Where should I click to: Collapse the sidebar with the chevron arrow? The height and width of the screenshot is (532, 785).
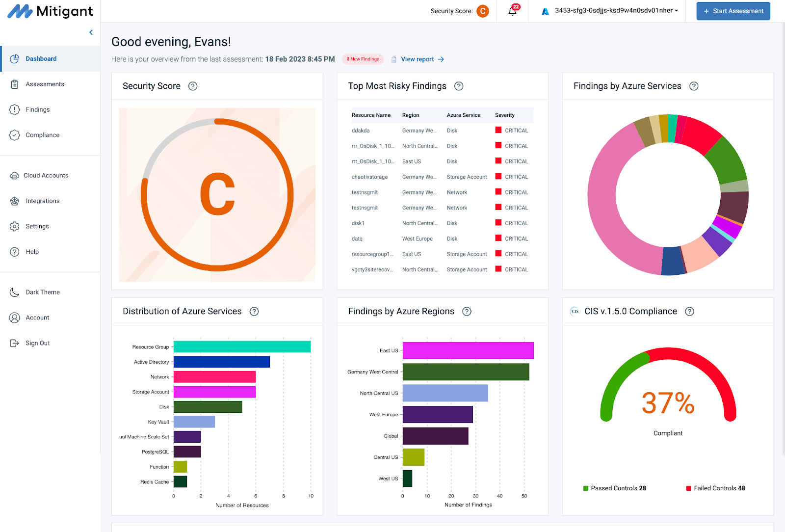pyautogui.click(x=91, y=32)
